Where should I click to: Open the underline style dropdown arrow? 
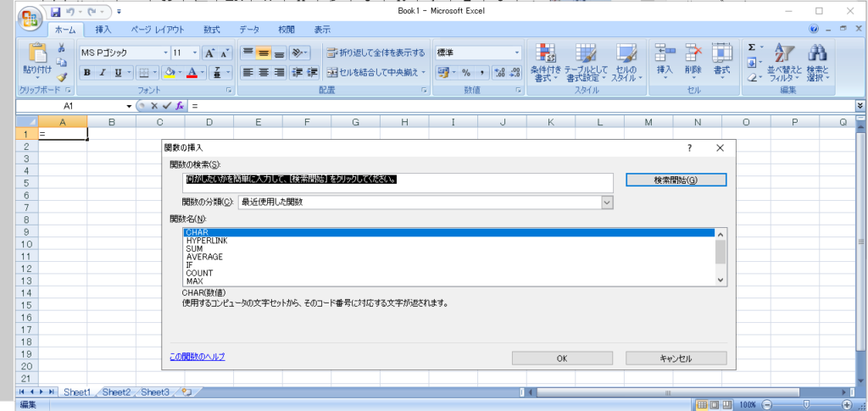point(129,73)
